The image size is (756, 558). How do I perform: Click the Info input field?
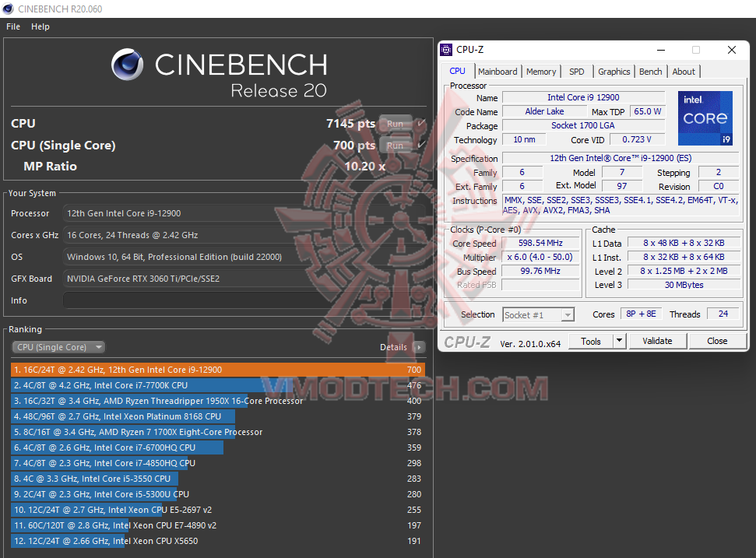point(244,300)
